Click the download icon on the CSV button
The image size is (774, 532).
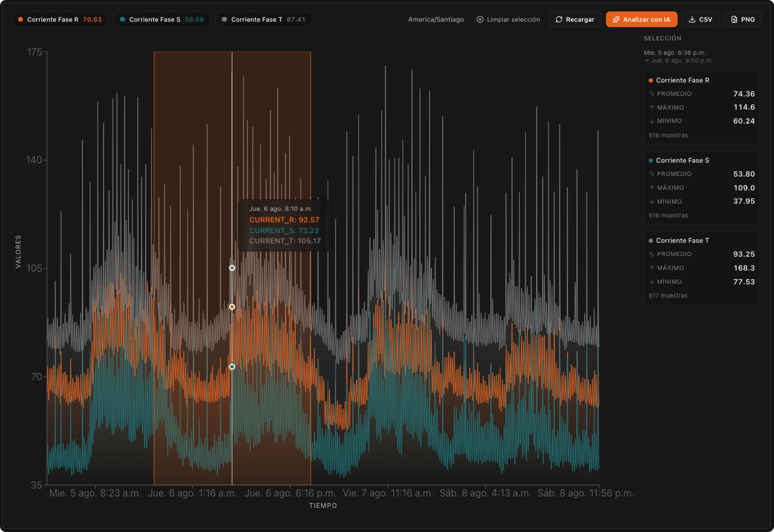(x=692, y=20)
